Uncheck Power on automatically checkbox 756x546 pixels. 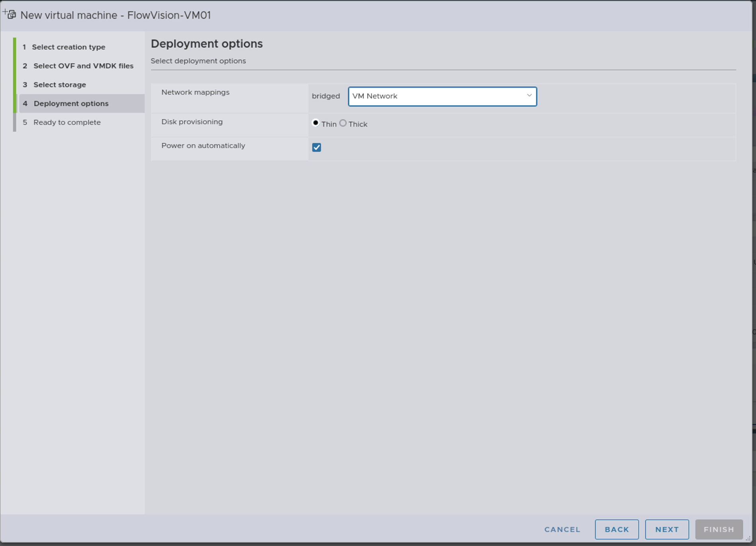[317, 147]
